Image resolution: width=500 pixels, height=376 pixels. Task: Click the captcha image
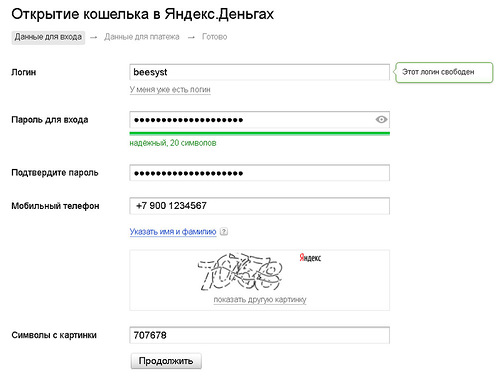pyautogui.click(x=240, y=272)
